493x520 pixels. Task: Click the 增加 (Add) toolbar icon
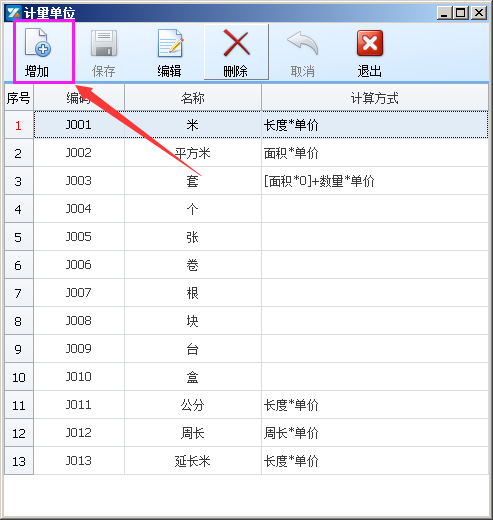38,43
